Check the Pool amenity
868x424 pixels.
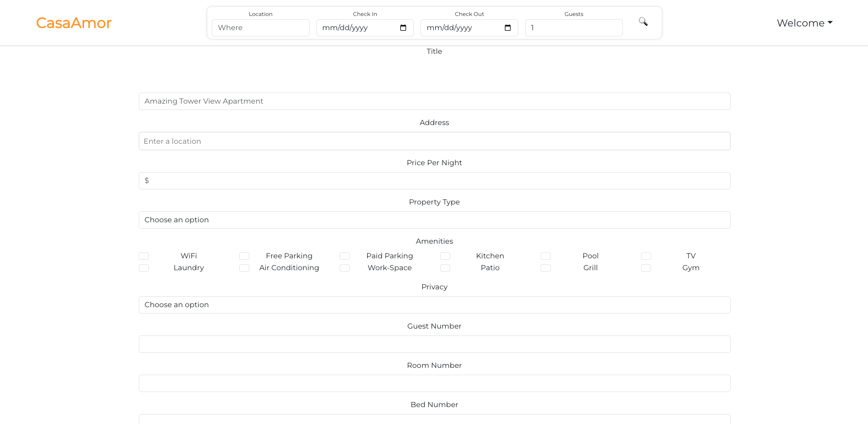546,256
